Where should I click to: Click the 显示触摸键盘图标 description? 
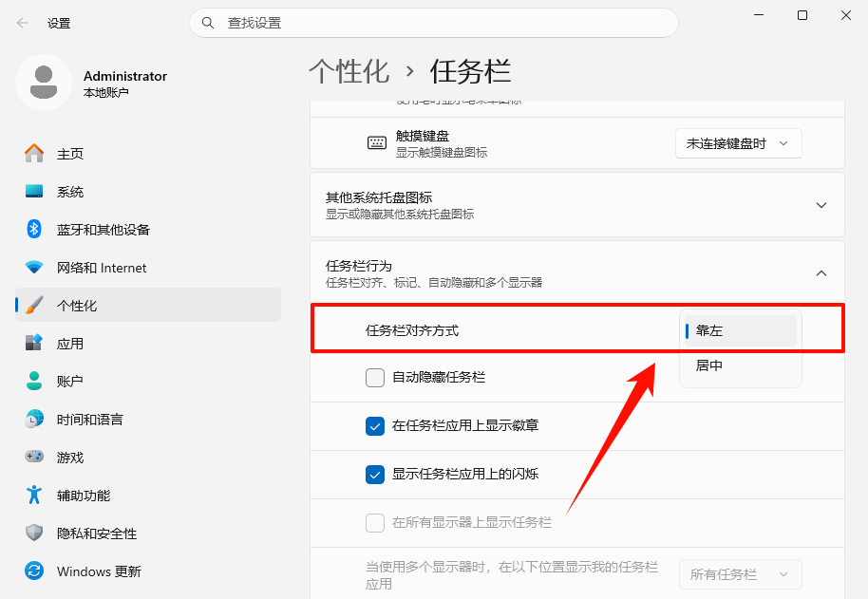click(x=442, y=153)
